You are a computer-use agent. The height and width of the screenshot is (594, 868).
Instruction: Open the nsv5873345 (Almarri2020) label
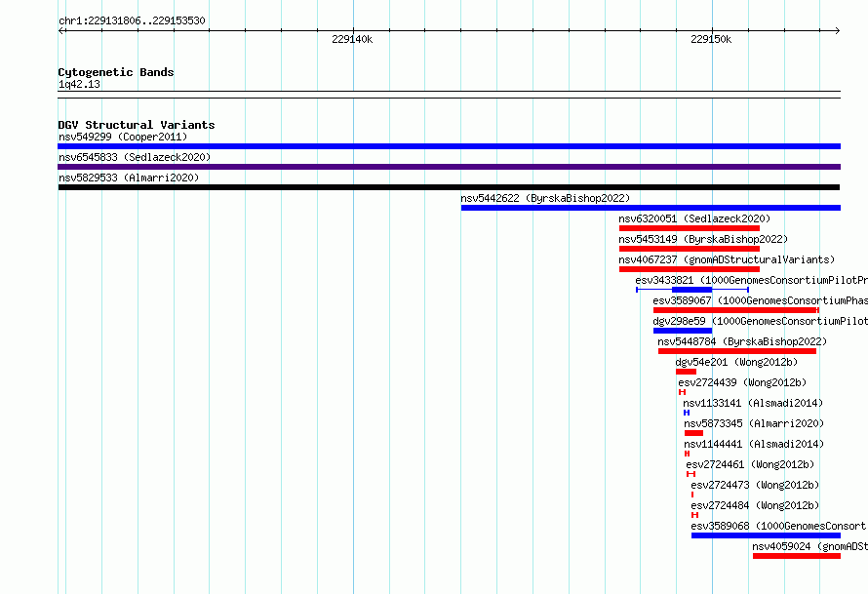(754, 423)
